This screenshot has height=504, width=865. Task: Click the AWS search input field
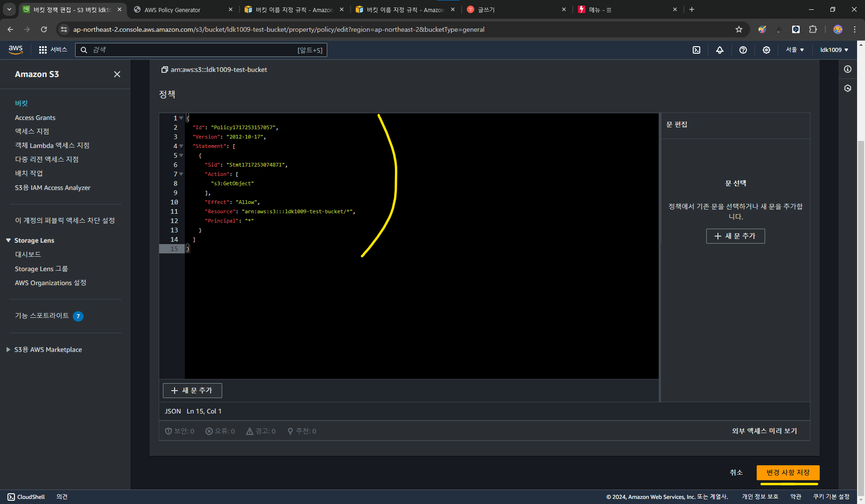201,50
